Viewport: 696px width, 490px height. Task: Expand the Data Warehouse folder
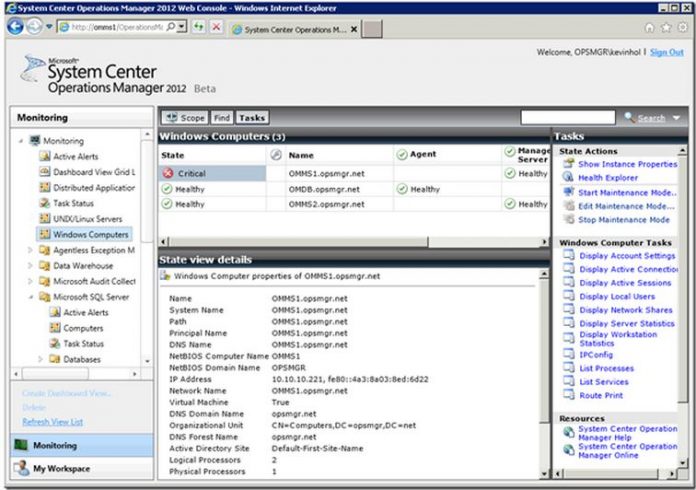(x=30, y=266)
